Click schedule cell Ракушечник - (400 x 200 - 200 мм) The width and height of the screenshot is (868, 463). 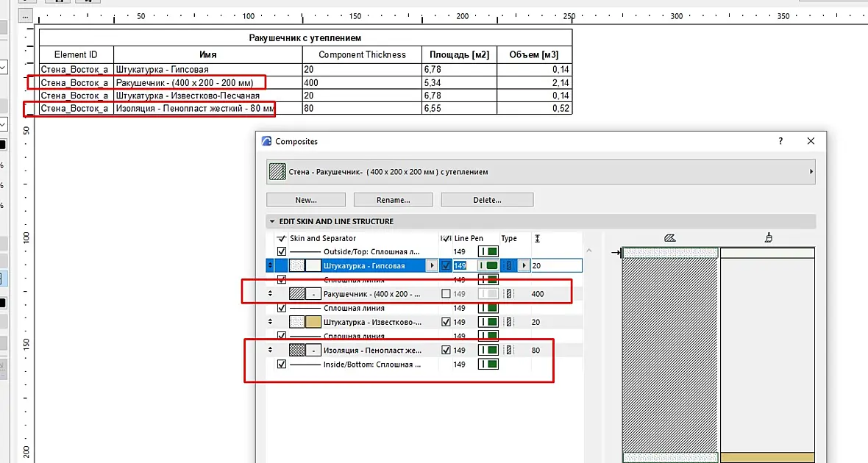coord(185,83)
